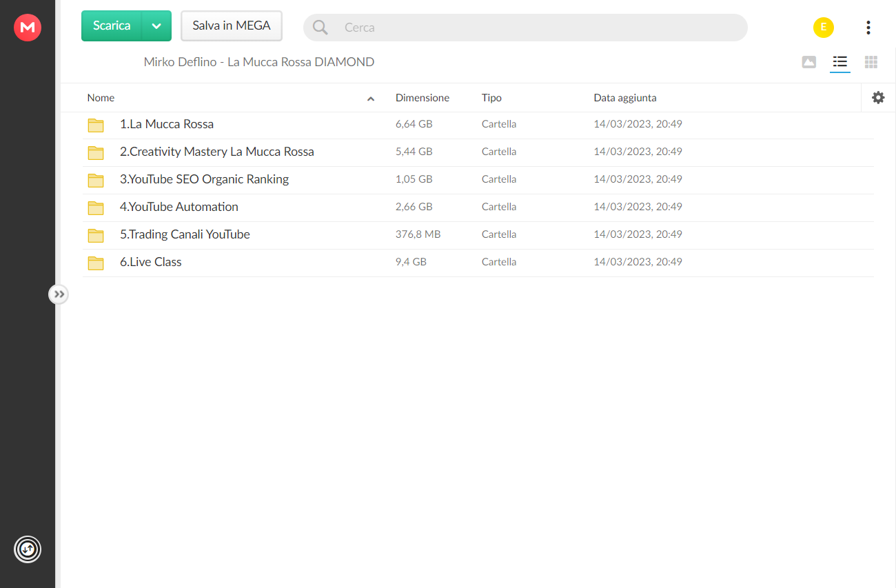Viewport: 896px width, 588px height.
Task: Select the 6.Live Class folder icon
Action: tap(96, 263)
